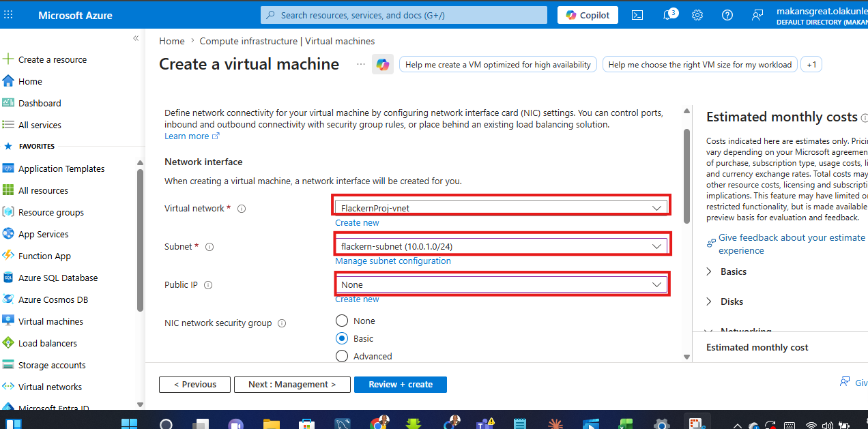Open Cloud Shell from the top bar
Viewport: 868px width, 429px height.
pos(637,15)
